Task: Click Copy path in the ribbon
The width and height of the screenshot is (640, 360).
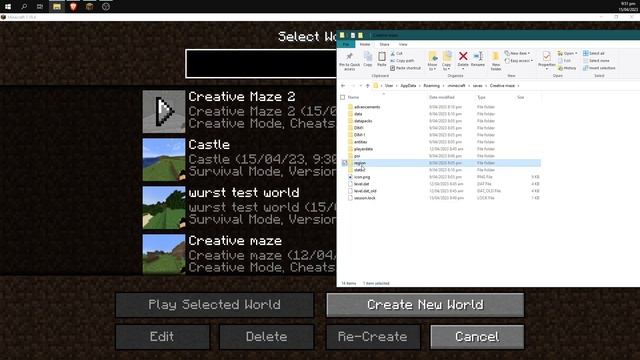Action: tap(402, 61)
